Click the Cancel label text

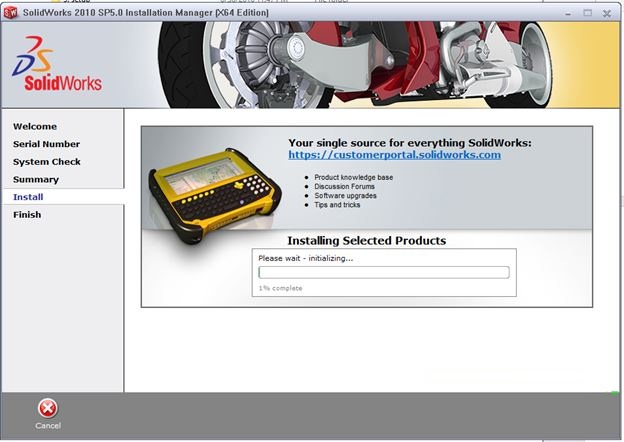coord(48,426)
